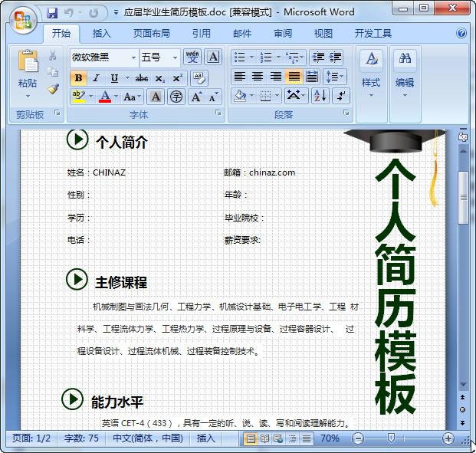Switch to the 邮件 tab
This screenshot has height=453, width=476.
(242, 34)
